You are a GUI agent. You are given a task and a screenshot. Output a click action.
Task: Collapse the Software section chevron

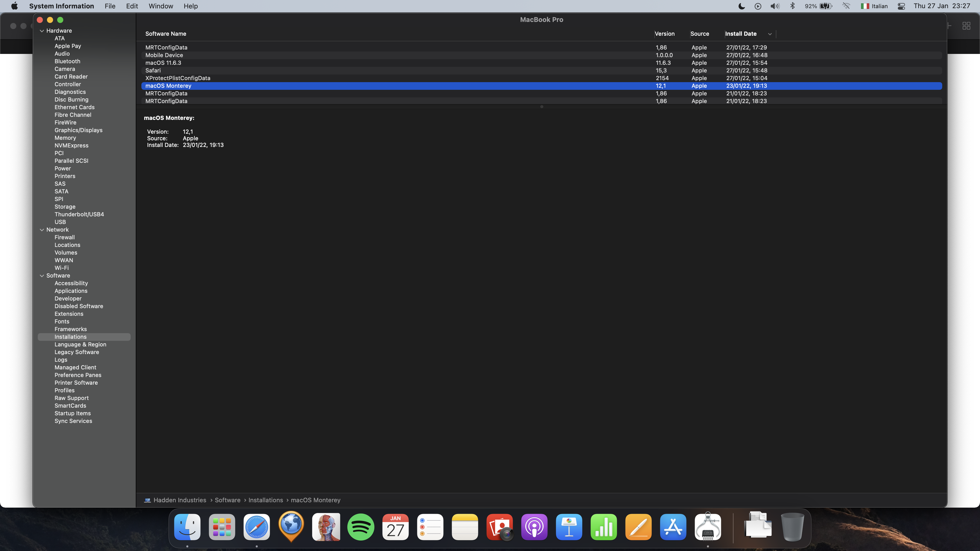point(42,276)
